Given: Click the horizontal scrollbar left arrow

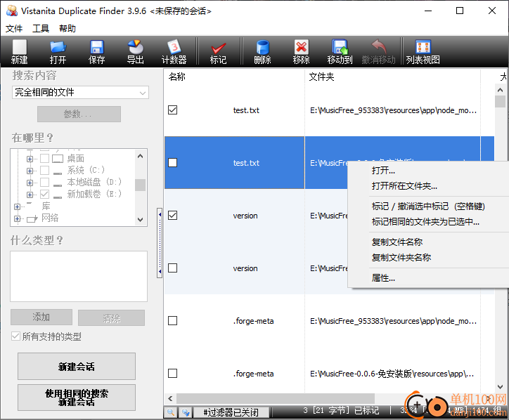Looking at the screenshot, I should (x=170, y=398).
